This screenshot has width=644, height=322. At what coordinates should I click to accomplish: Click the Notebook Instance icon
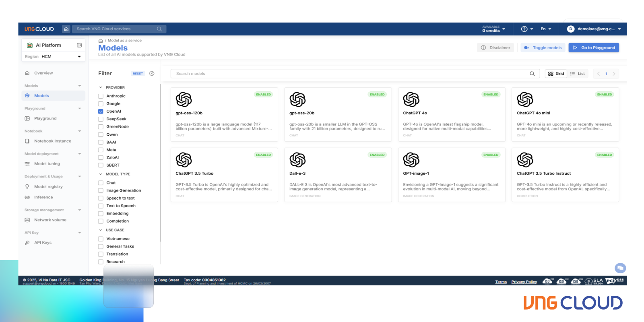coord(27,141)
